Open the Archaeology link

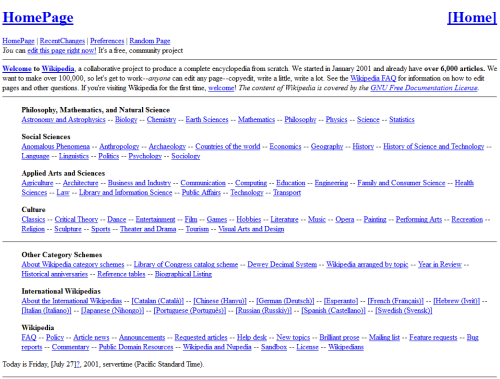pos(167,146)
